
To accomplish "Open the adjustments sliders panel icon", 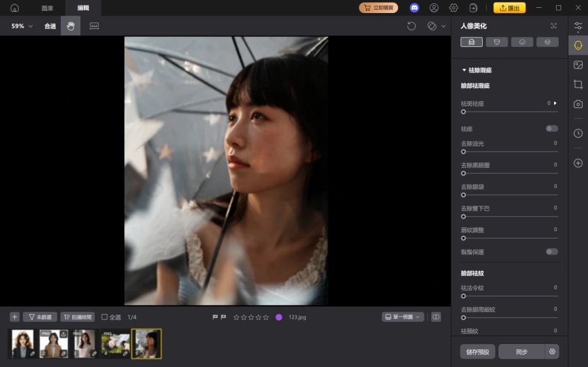I will coord(578,26).
